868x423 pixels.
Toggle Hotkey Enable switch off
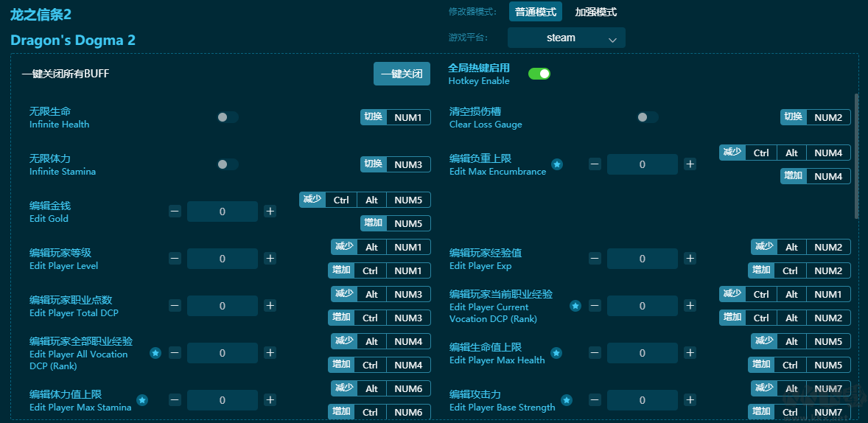pos(539,74)
